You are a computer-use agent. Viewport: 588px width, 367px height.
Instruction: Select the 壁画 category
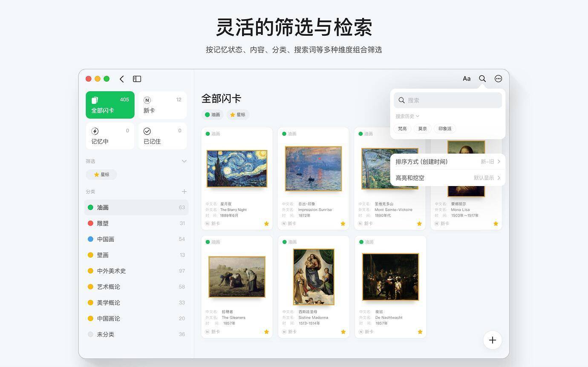(136, 255)
